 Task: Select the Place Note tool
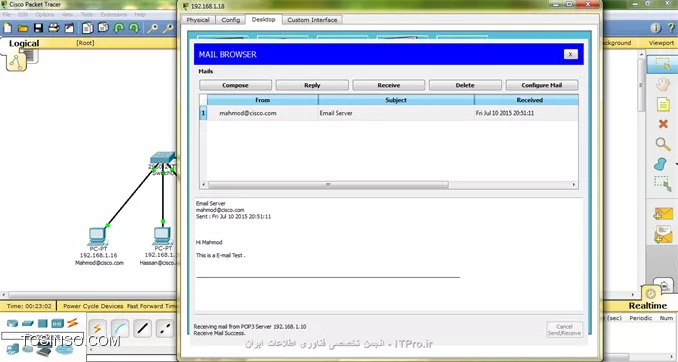[663, 104]
